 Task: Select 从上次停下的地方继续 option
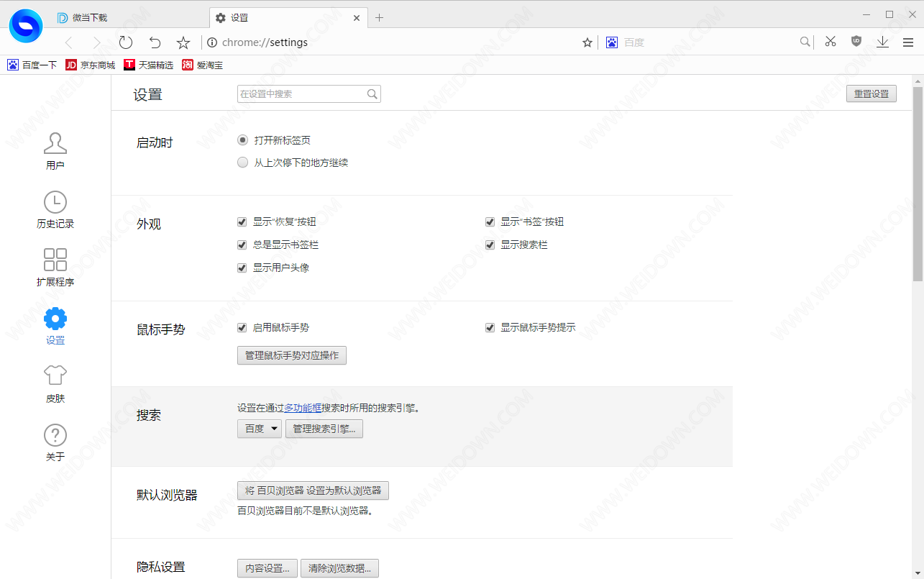pos(243,163)
